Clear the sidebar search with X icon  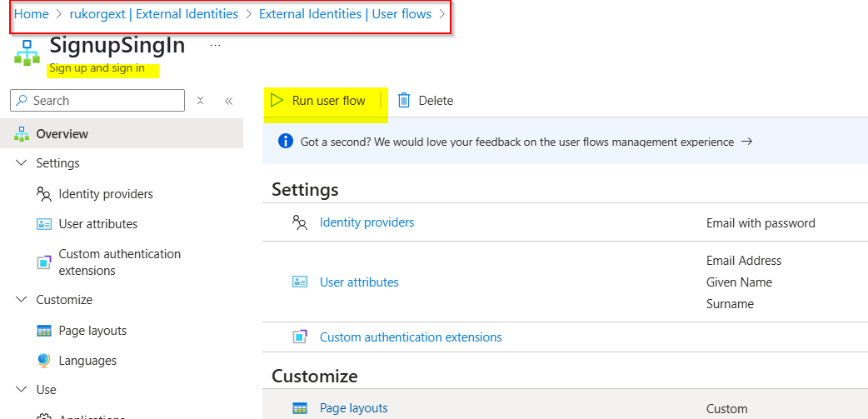[201, 100]
